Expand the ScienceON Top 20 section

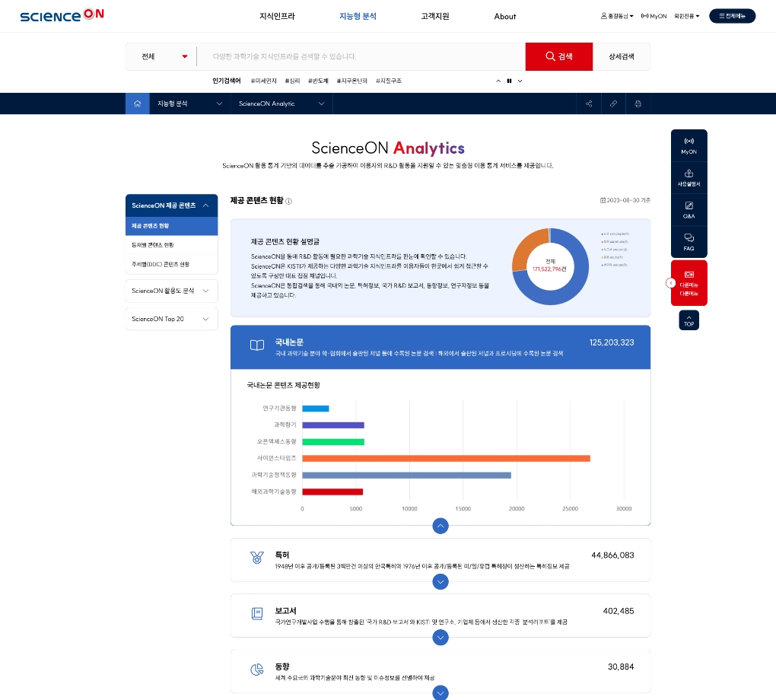tap(172, 319)
